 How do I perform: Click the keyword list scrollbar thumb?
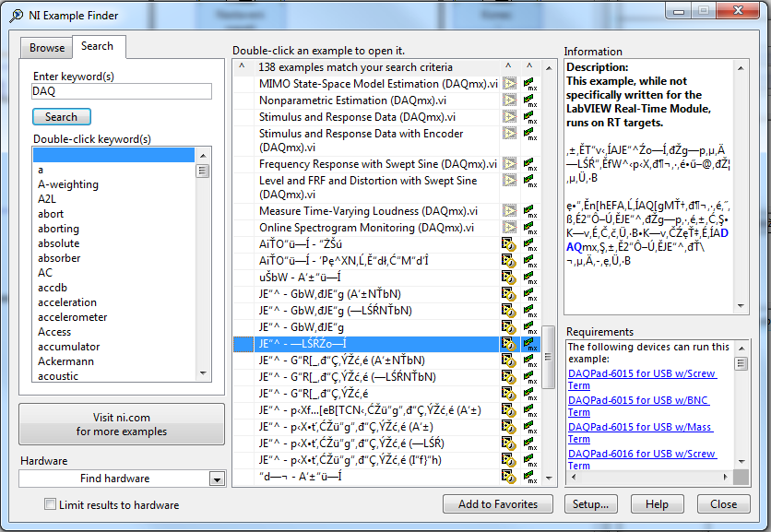203,171
